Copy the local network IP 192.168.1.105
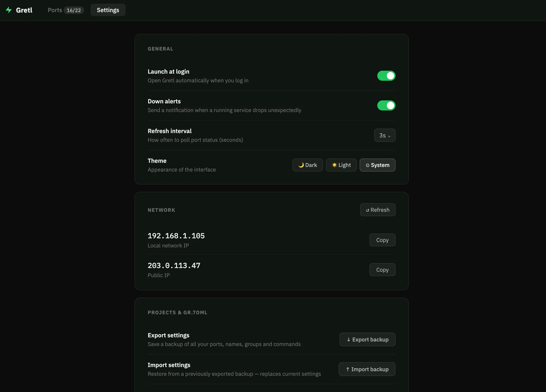 click(382, 240)
